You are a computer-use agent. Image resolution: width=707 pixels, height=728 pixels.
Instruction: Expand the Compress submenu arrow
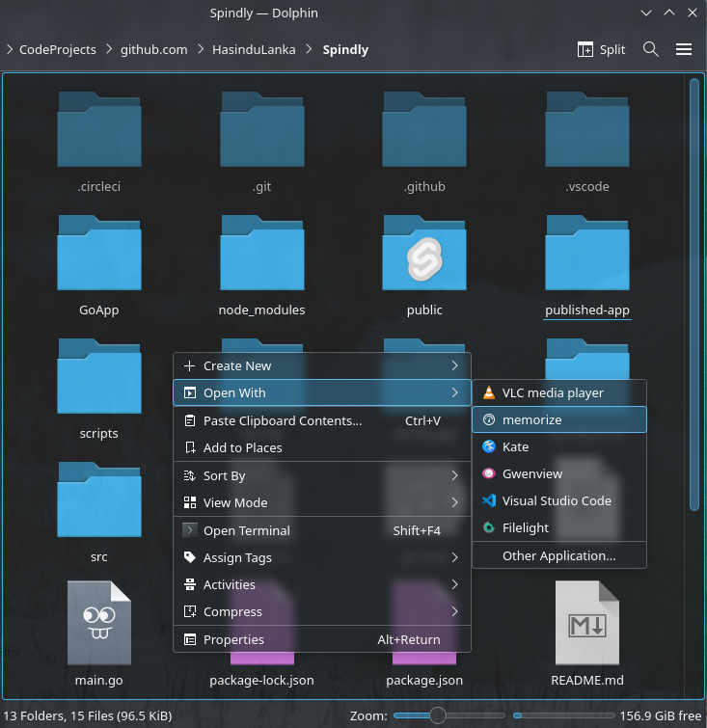454,611
